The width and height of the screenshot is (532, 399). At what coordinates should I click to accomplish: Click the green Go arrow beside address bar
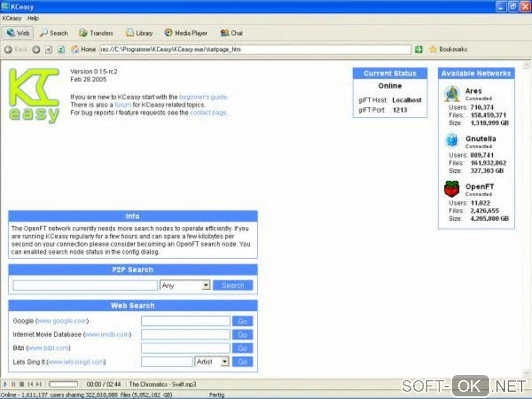[x=419, y=50]
